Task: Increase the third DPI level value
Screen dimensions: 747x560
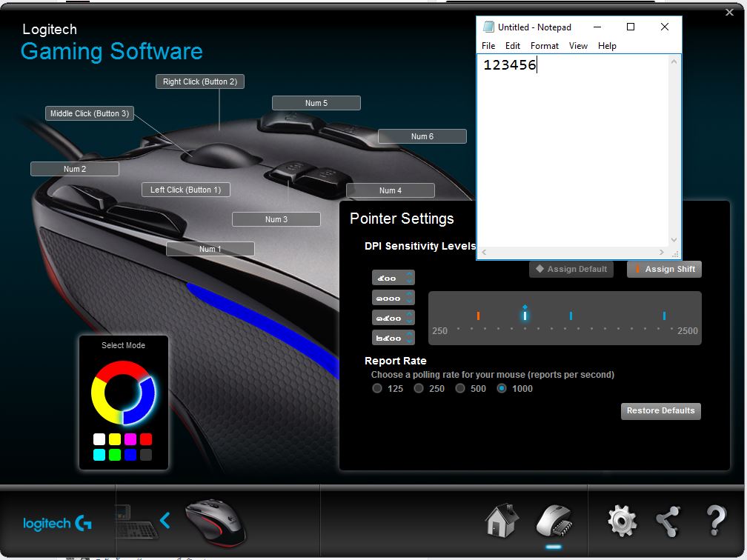Action: 410,314
